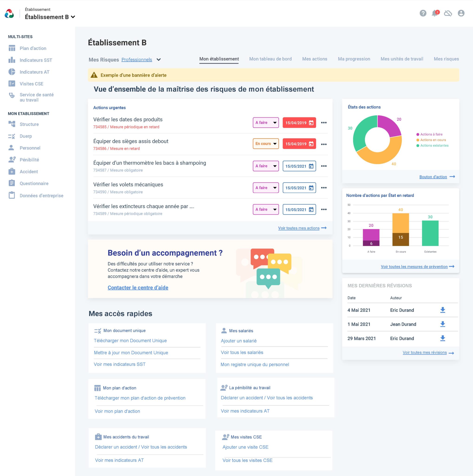This screenshot has height=476, width=473.
Task: Switch to the Mon tableau de bord tab
Action: click(270, 59)
